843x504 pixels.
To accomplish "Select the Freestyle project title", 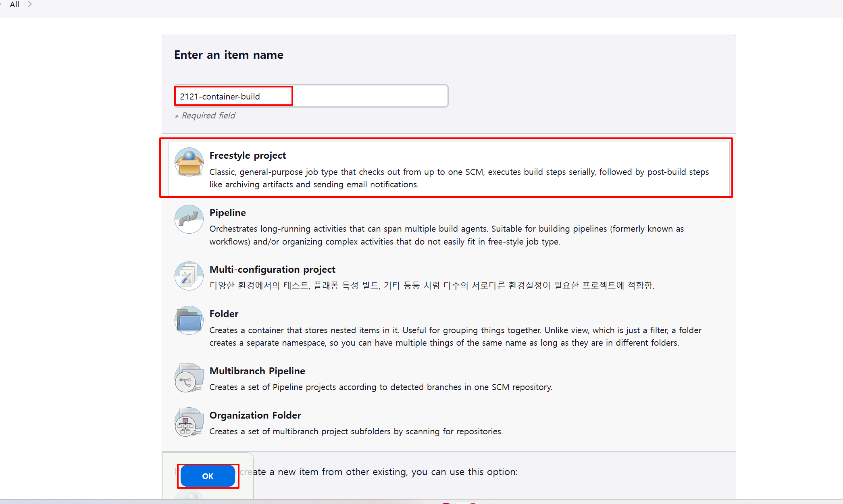I will pyautogui.click(x=247, y=156).
